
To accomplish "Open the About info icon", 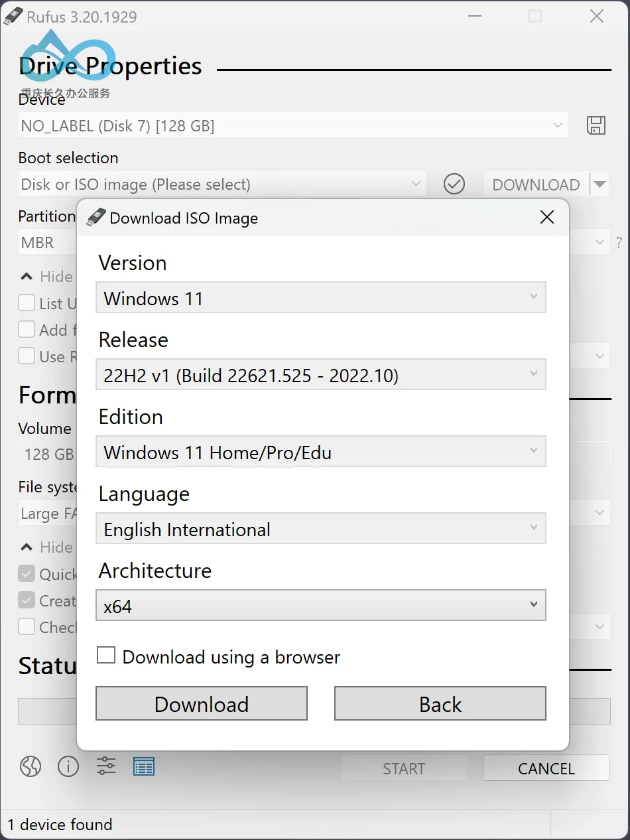I will (x=68, y=766).
